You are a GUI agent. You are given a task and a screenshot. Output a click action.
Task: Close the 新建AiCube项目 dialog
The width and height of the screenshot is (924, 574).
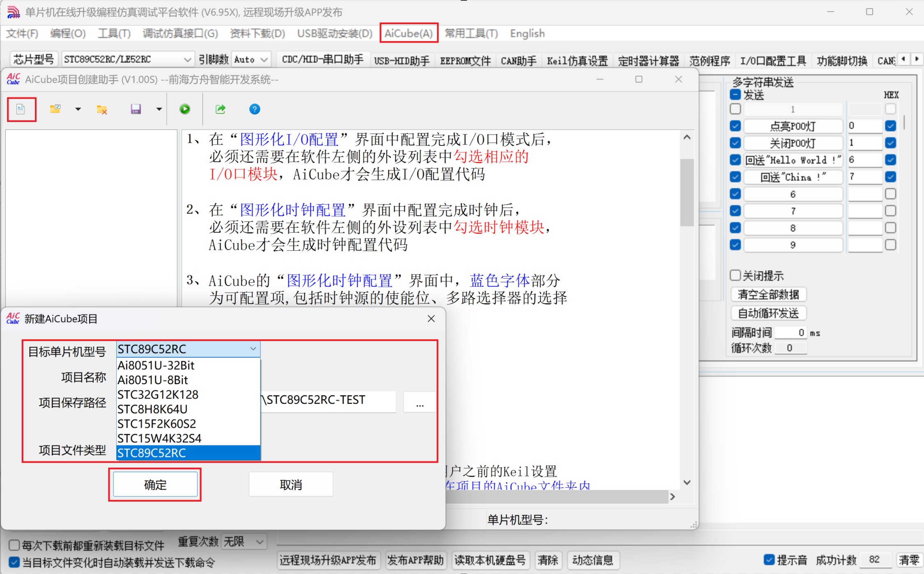[431, 318]
